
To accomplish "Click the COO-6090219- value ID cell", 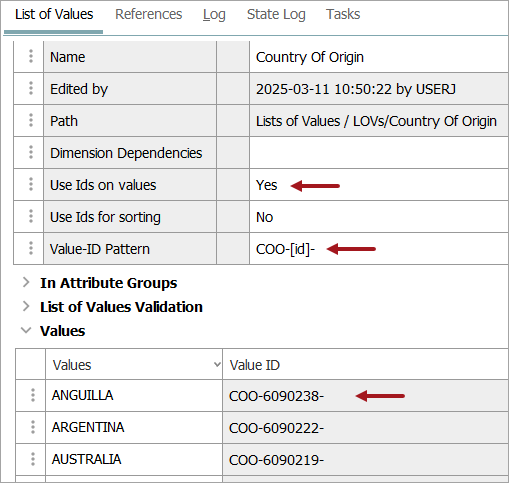I will [x=365, y=459].
